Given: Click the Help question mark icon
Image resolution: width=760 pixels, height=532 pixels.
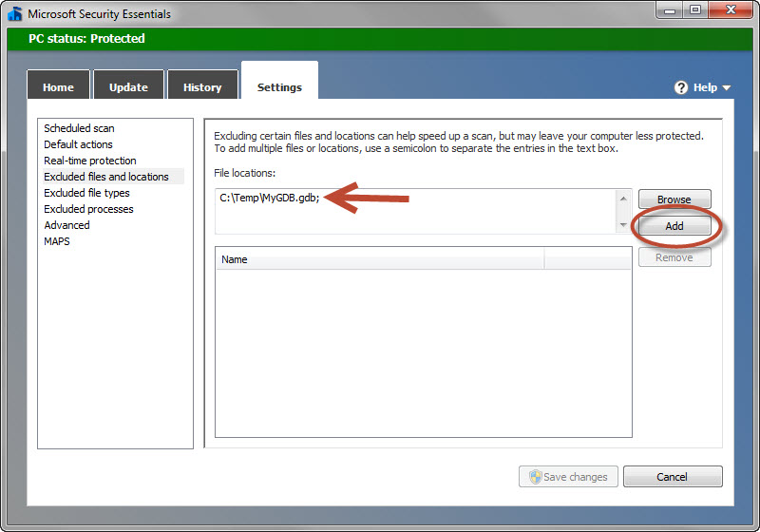Looking at the screenshot, I should click(x=681, y=87).
